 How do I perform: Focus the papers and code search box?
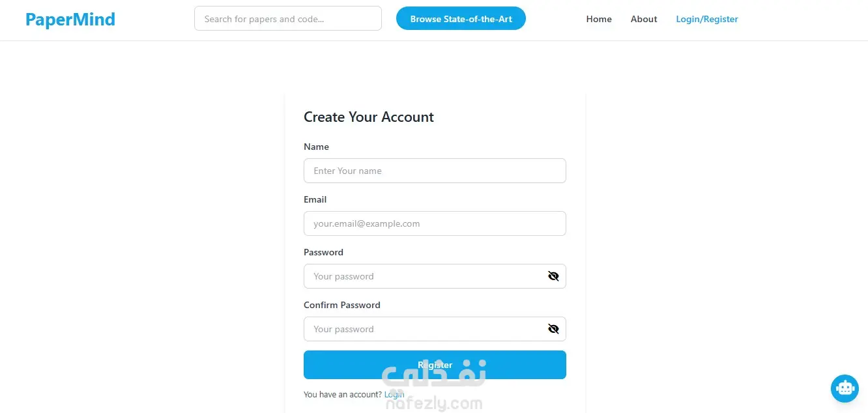point(287,19)
